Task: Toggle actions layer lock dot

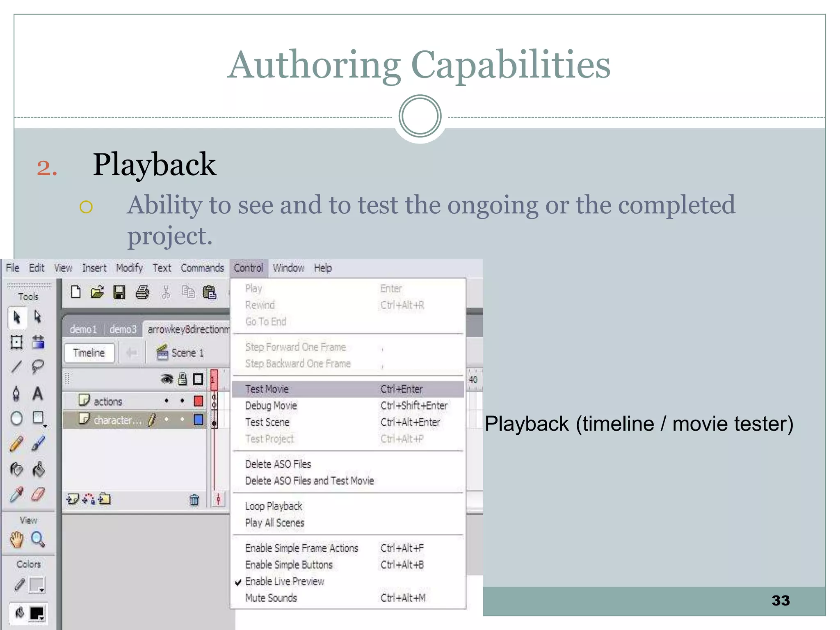Action: (x=182, y=401)
